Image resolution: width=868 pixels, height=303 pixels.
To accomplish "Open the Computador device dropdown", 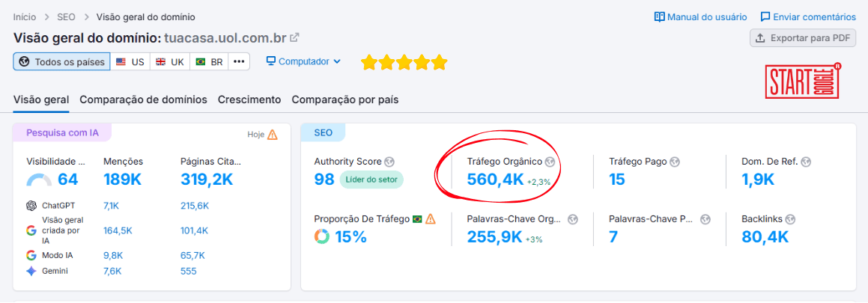I will pos(303,61).
